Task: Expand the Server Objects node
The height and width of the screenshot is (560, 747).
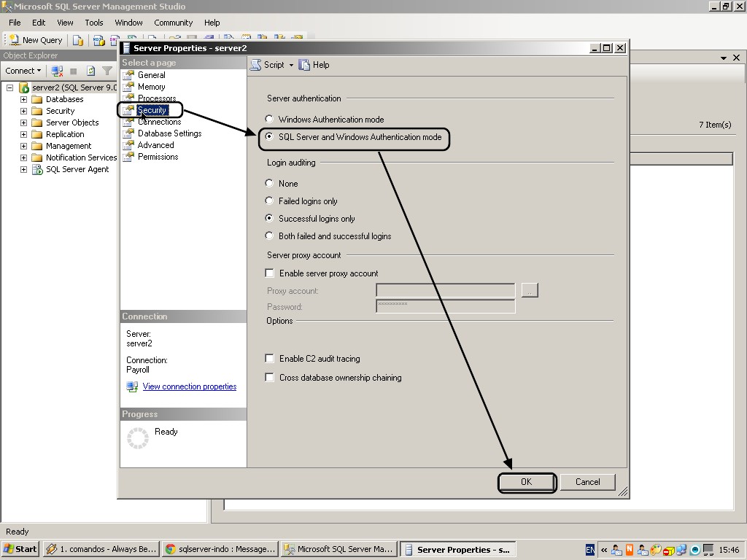Action: (x=23, y=122)
